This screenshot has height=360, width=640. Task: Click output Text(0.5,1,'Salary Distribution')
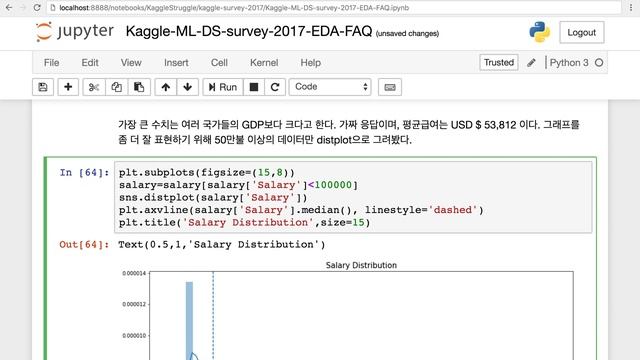coord(222,244)
